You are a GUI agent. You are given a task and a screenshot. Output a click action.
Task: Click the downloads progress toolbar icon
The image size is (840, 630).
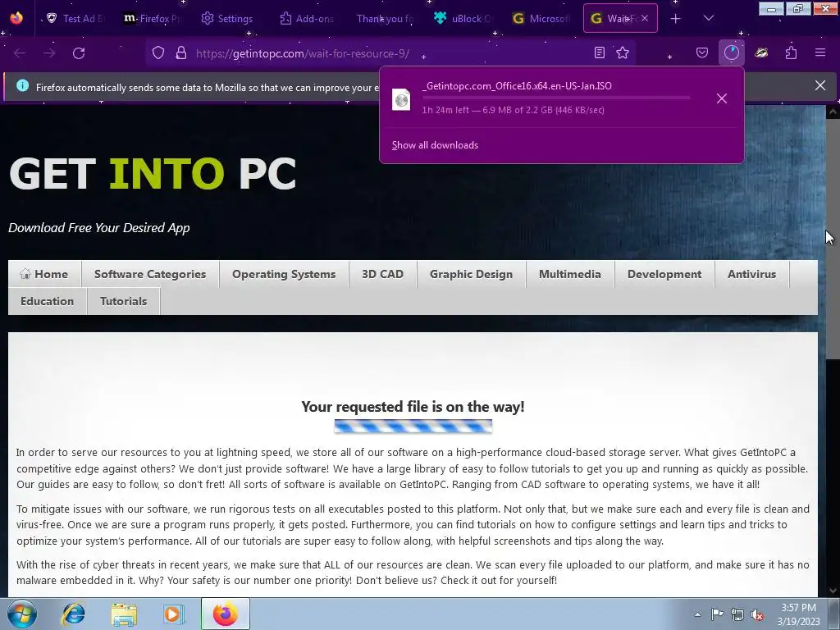[x=731, y=52]
